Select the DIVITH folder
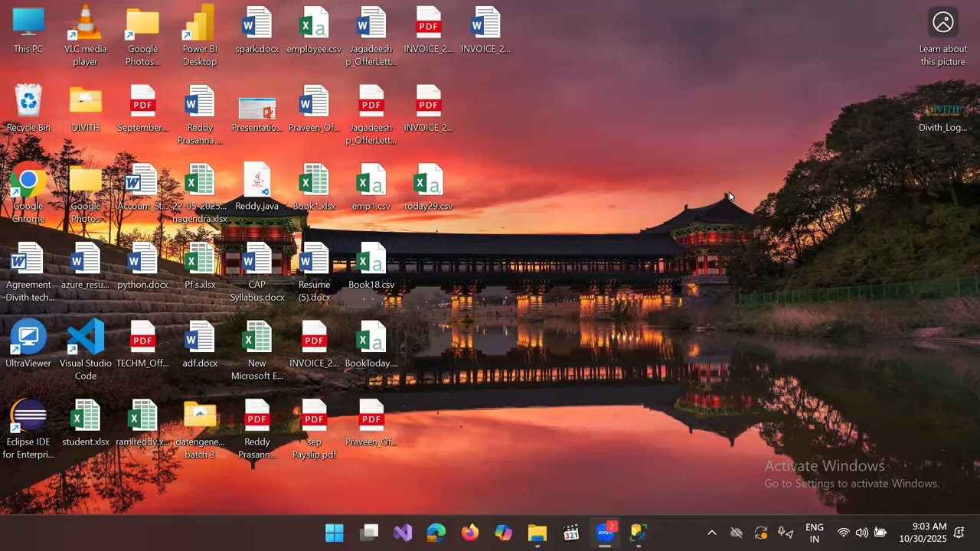Image resolution: width=980 pixels, height=551 pixels. [85, 109]
